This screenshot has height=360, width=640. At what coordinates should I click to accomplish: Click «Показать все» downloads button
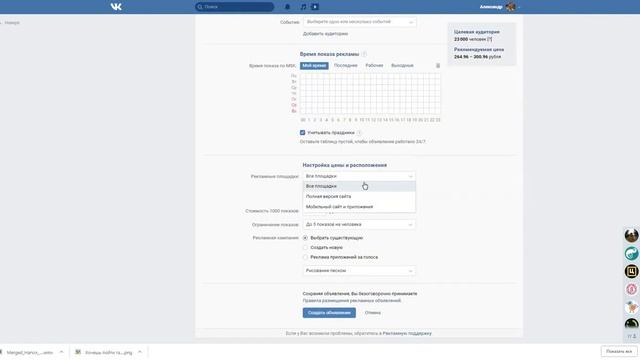pyautogui.click(x=619, y=351)
